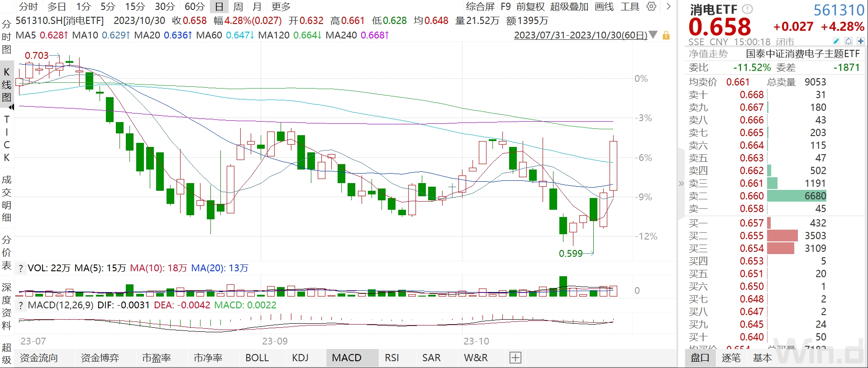Image resolution: width=868 pixels, height=368 pixels.
Task: Set a price alert with bell icon
Action: [848, 41]
